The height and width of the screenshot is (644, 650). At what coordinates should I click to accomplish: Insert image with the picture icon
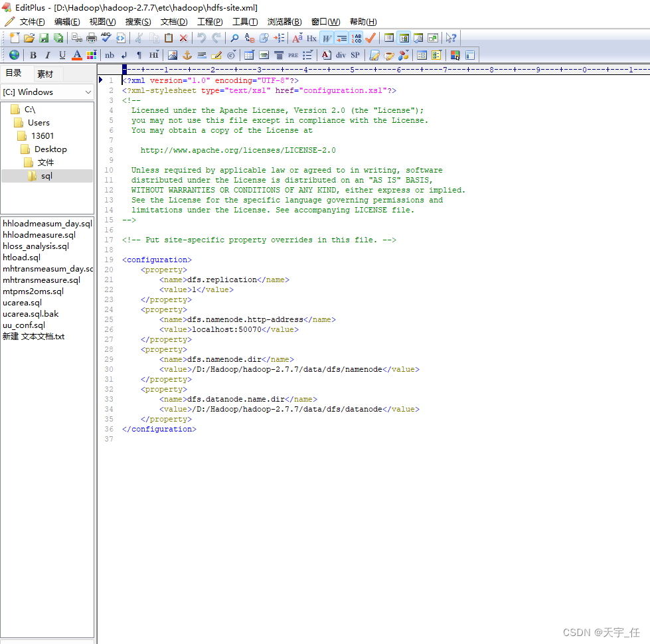point(173,55)
